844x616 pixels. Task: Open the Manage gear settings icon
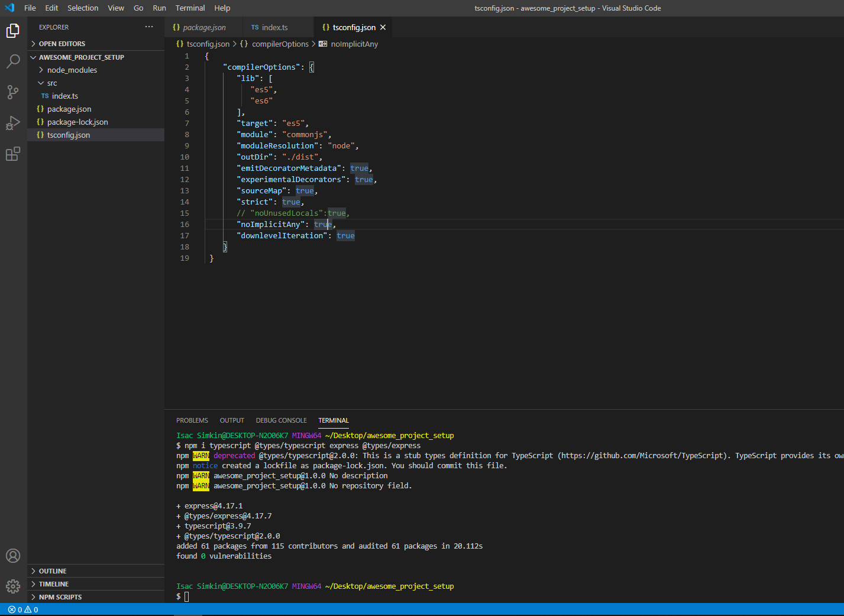click(13, 586)
